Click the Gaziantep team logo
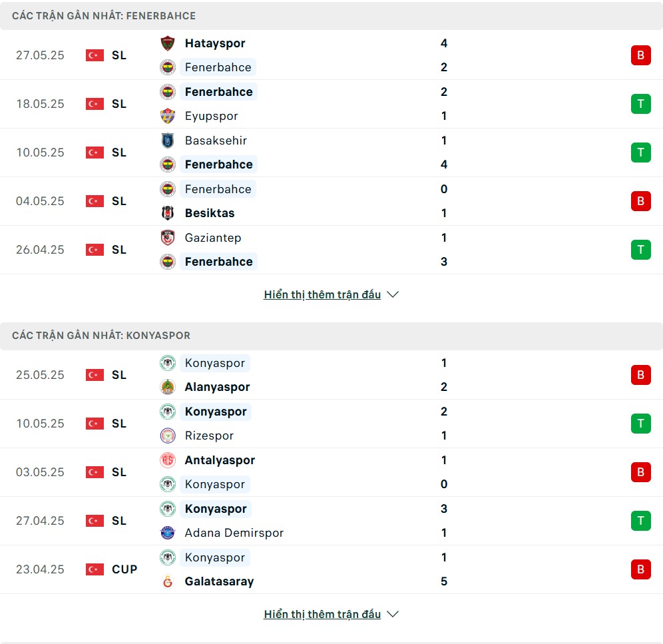The width and height of the screenshot is (663, 644). coord(168,238)
